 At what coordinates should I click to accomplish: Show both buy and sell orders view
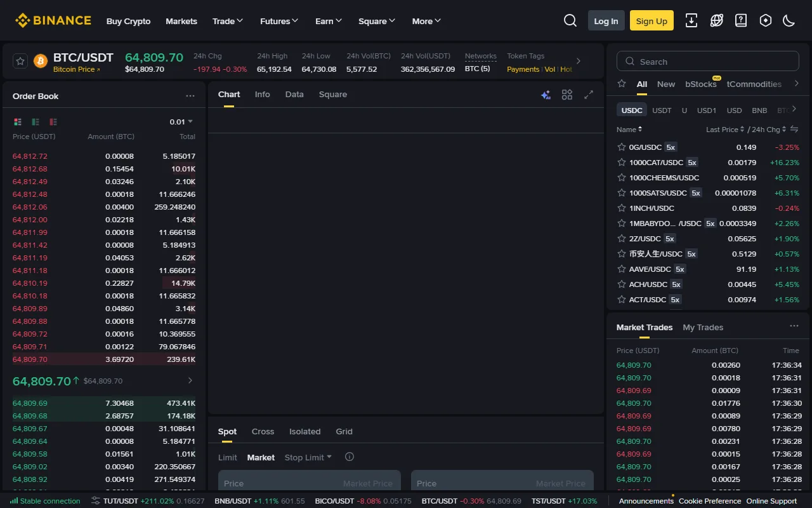tap(18, 121)
